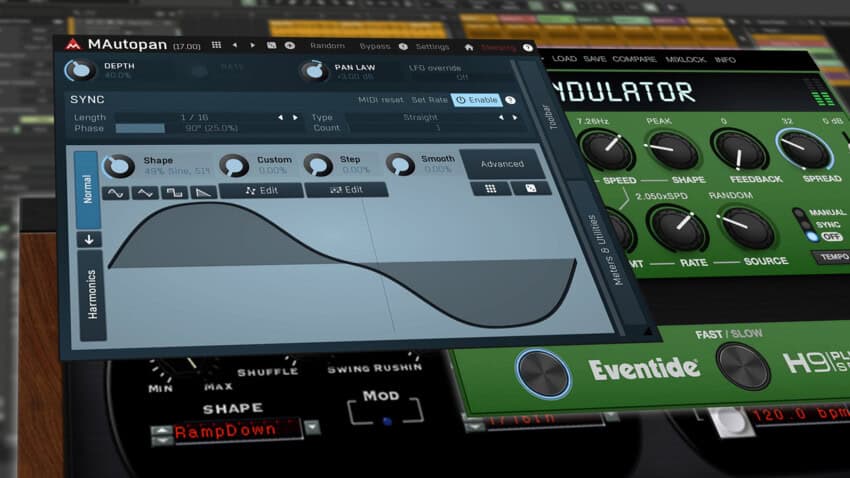Click right arrow next to Length 1/16
The height and width of the screenshot is (478, 850).
295,118
